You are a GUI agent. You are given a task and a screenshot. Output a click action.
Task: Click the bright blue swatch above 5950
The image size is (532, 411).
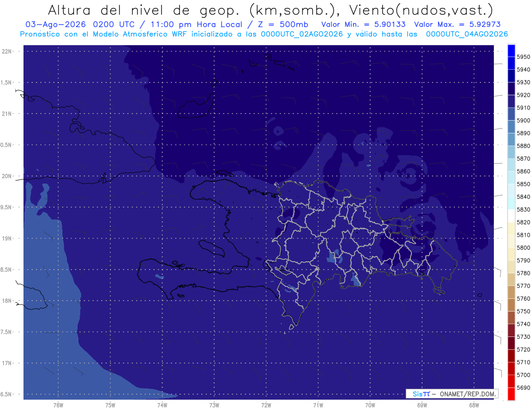coord(511,51)
